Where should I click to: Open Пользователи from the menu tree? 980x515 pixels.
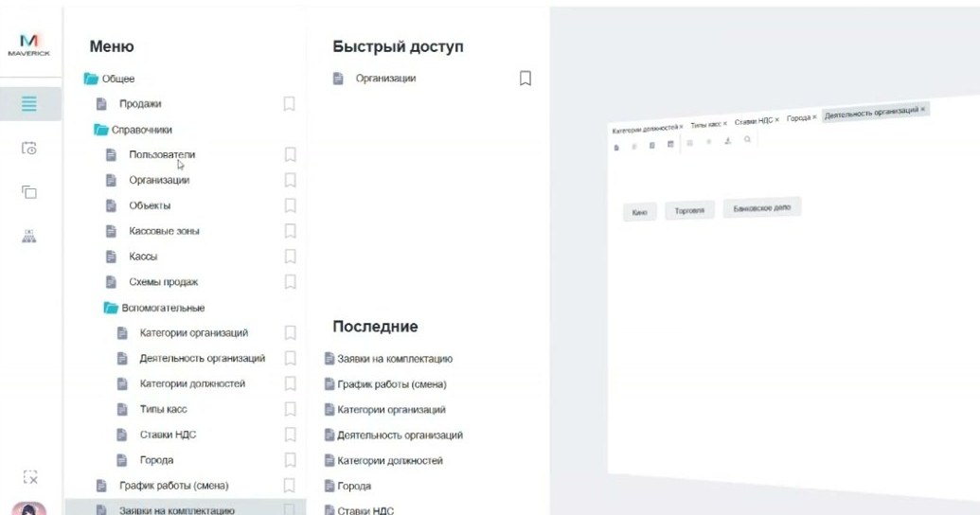click(x=162, y=154)
